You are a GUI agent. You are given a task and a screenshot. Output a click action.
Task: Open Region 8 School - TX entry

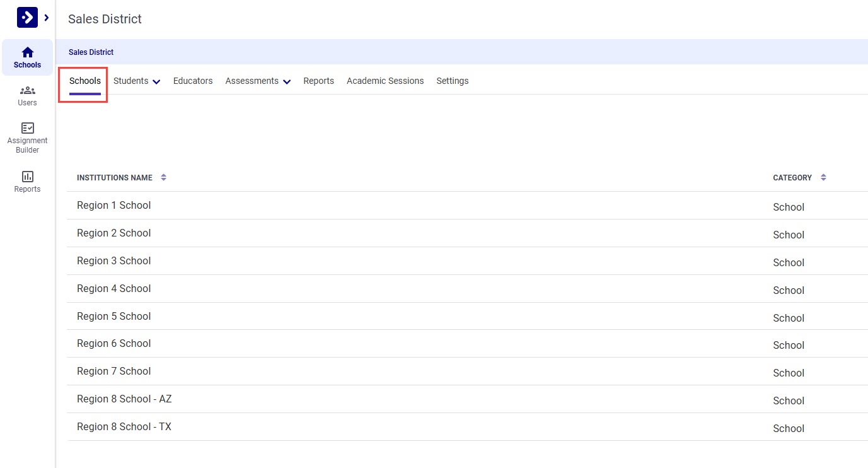[124, 427]
